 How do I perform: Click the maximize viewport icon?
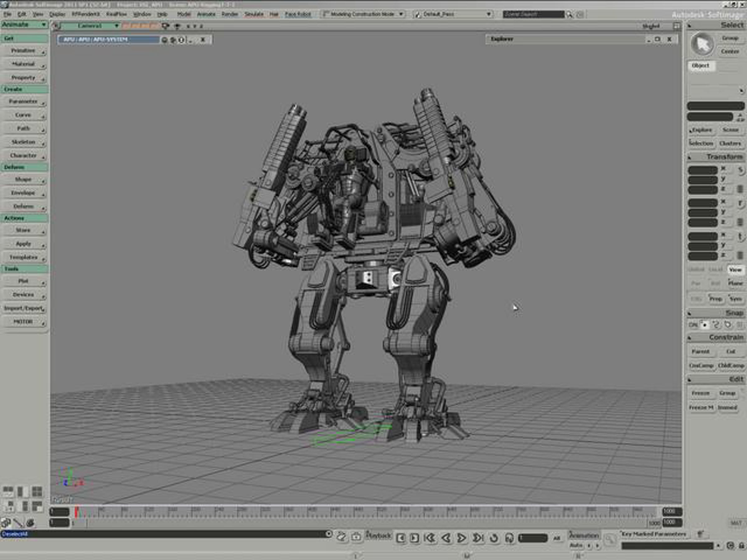pyautogui.click(x=676, y=26)
